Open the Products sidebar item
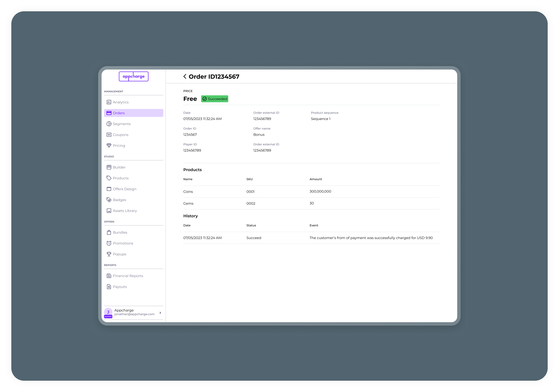 pos(121,178)
